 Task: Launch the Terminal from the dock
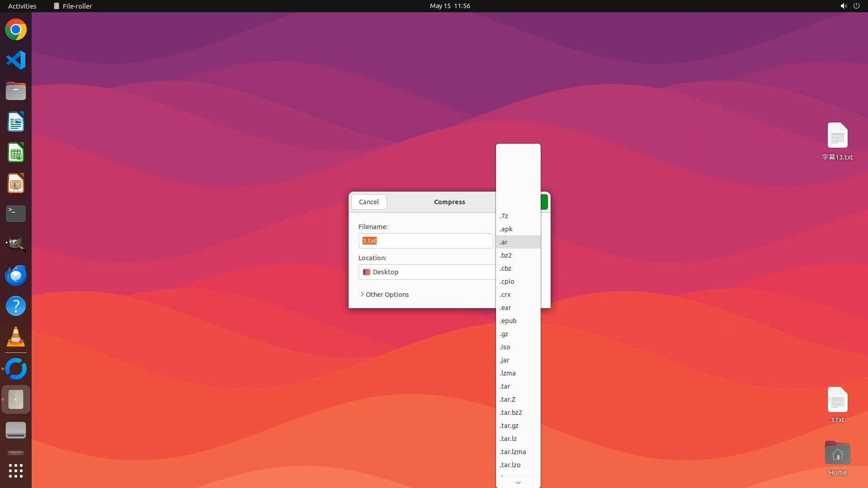point(16,214)
